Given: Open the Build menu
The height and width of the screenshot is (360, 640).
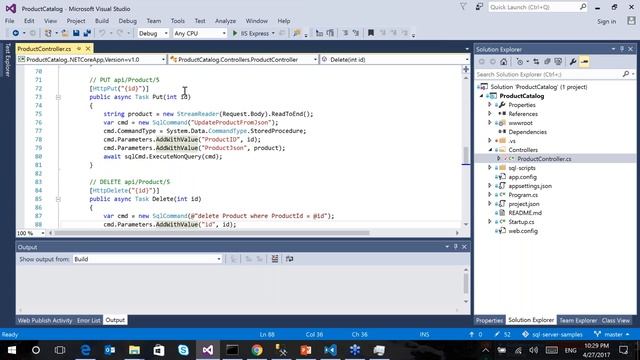Looking at the screenshot, I should [102, 21].
